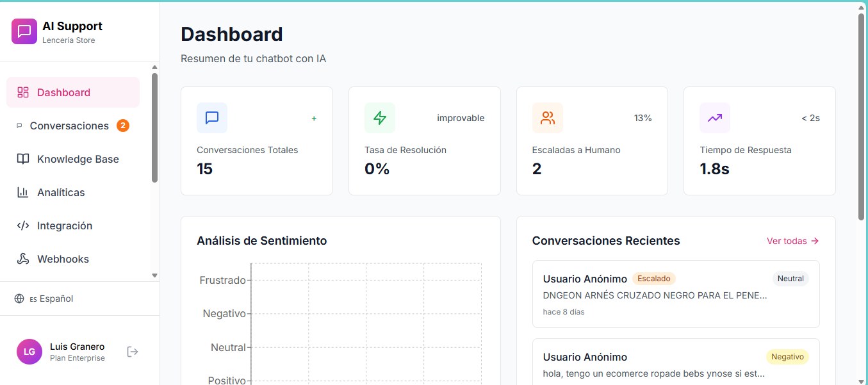Click the Negativo chart axis label
Viewport: 868px width, 385px height.
click(224, 314)
